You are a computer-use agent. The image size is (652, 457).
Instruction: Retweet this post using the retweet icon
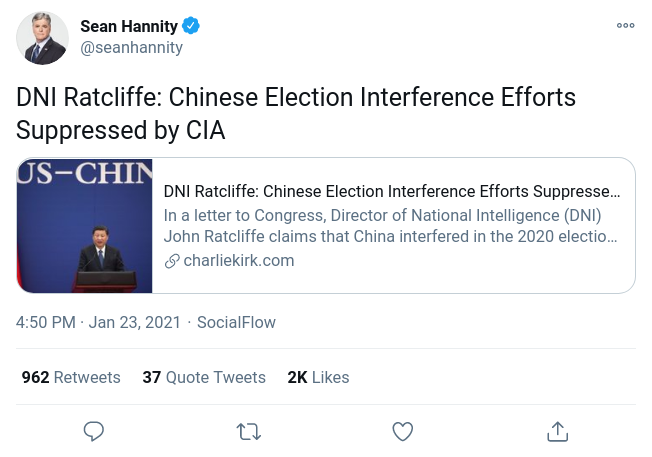pyautogui.click(x=248, y=431)
